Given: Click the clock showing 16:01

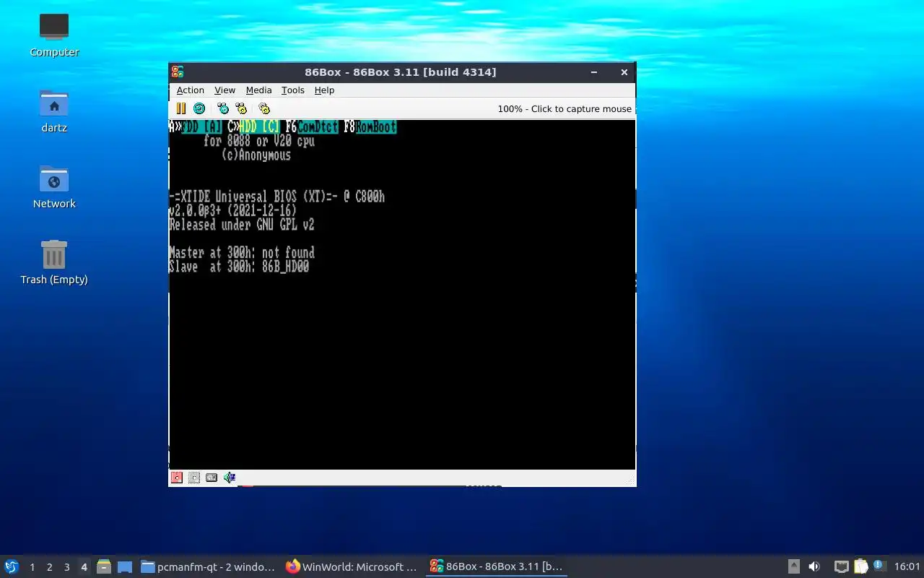Looking at the screenshot, I should click(907, 567).
